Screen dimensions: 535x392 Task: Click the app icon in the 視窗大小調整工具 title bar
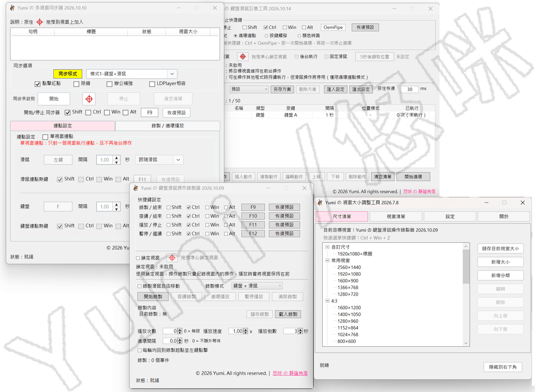[320, 203]
